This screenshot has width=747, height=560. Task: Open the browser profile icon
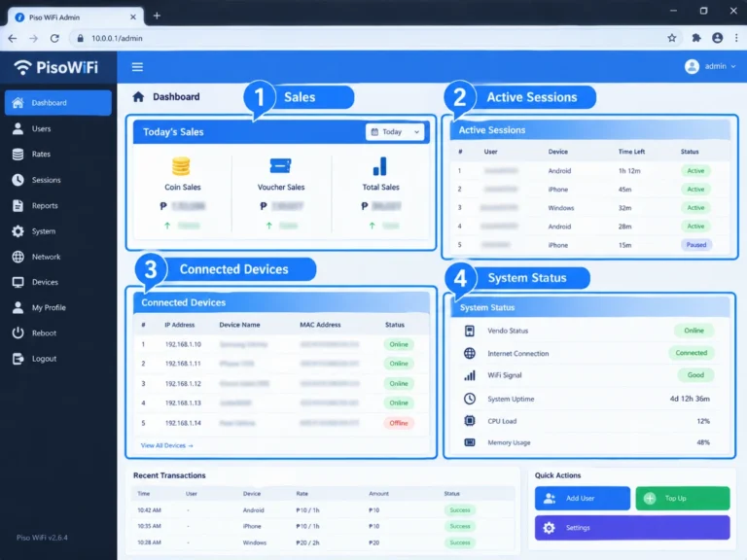coord(717,38)
